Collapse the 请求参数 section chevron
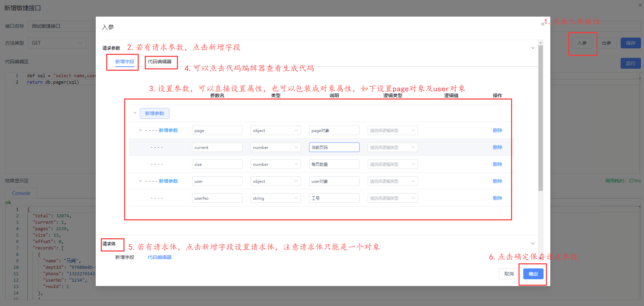This screenshot has height=306, width=644. pos(533,48)
